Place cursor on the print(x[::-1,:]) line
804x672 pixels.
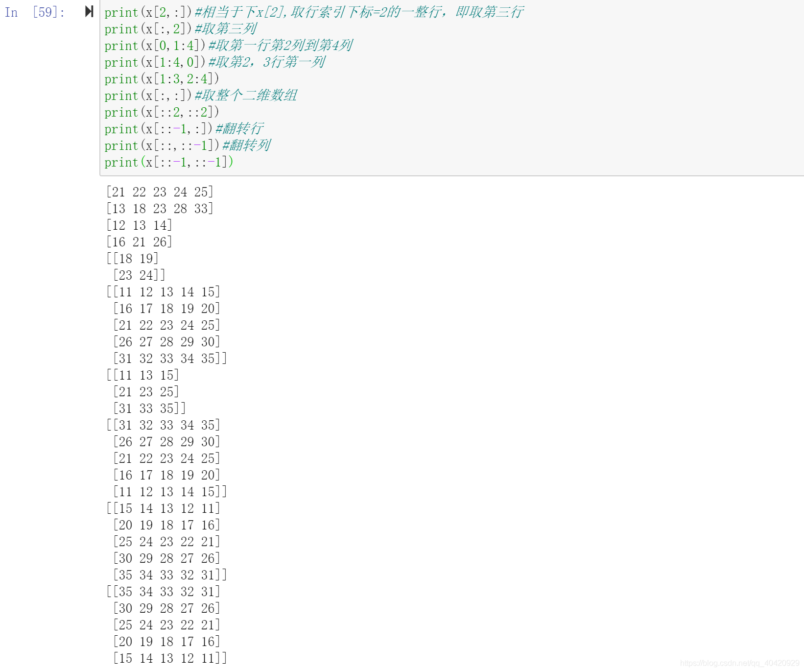158,129
